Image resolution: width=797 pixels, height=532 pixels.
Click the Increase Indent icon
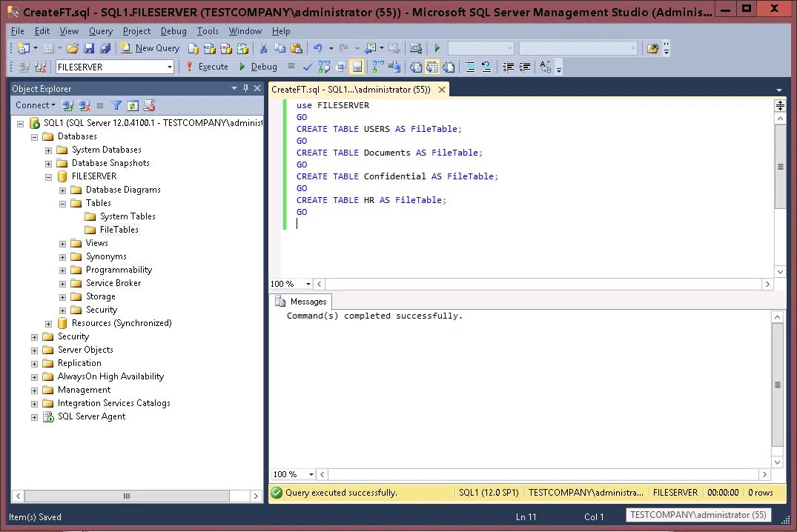[x=525, y=67]
